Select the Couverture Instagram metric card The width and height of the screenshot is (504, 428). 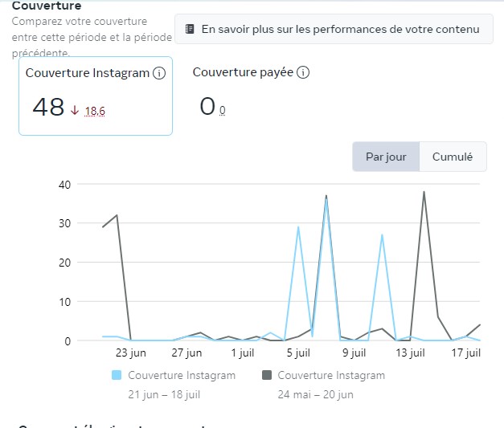96,96
